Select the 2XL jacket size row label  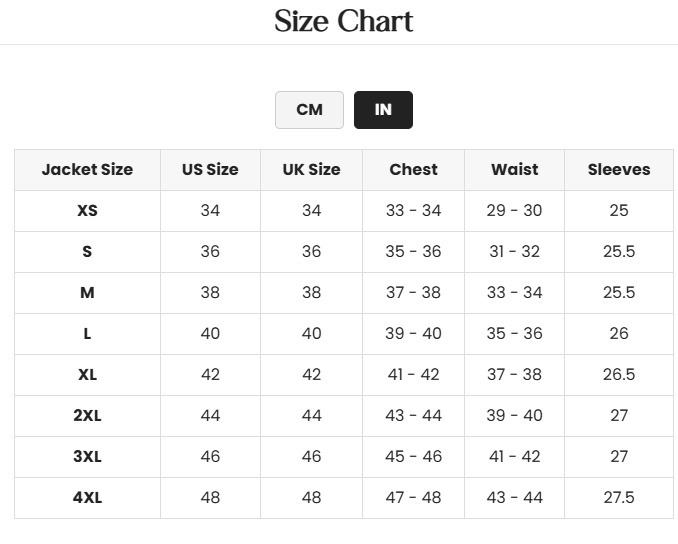[x=87, y=416]
